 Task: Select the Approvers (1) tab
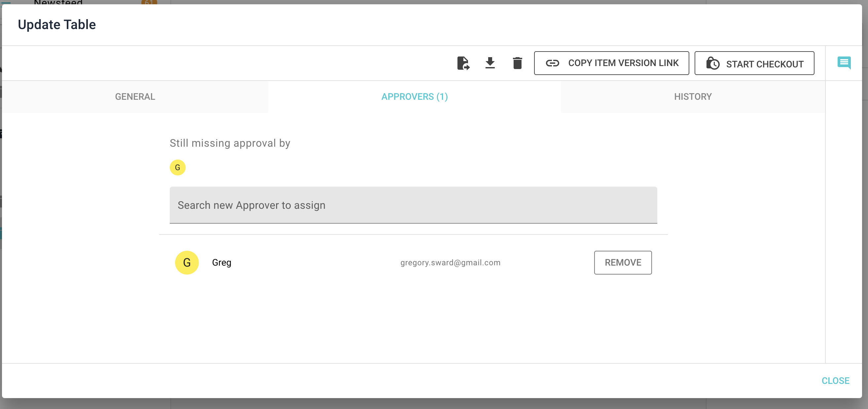point(415,97)
